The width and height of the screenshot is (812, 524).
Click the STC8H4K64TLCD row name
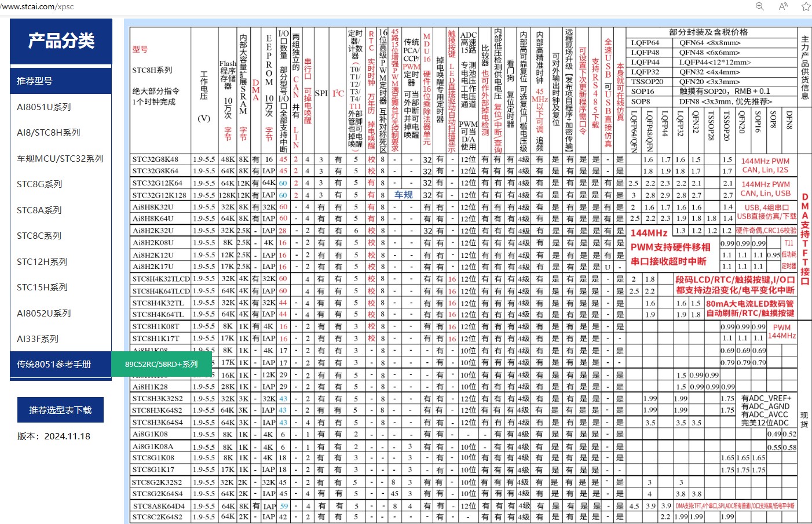point(161,291)
